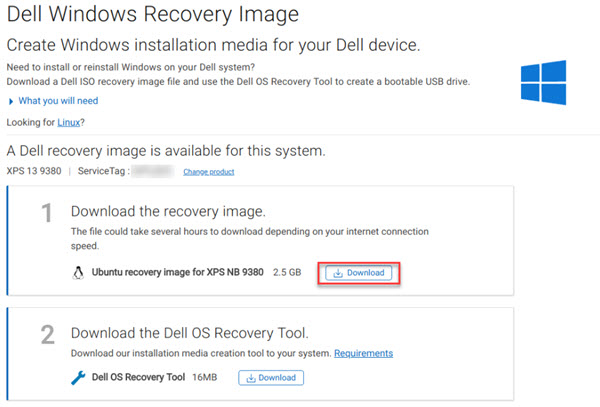This screenshot has height=407, width=600.
Task: Click the Ubuntu penguin icon
Action: [77, 272]
